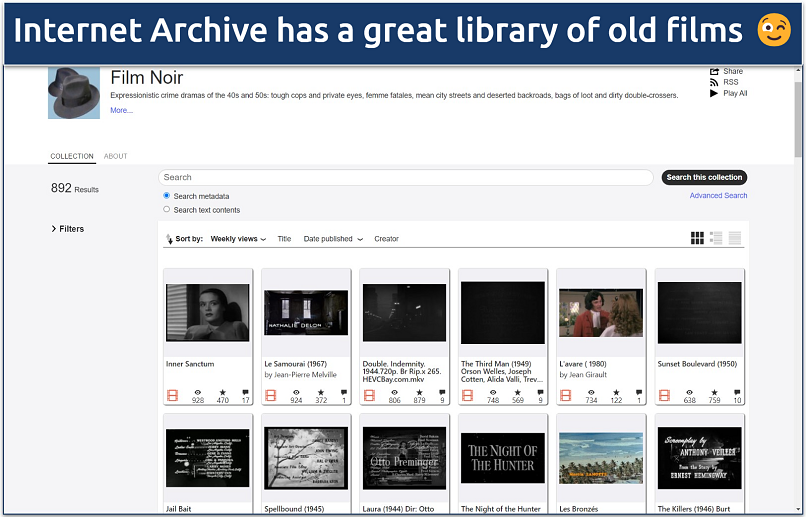The width and height of the screenshot is (806, 517).
Task: Click the film icon on Double Indemnity card
Action: pos(369,396)
